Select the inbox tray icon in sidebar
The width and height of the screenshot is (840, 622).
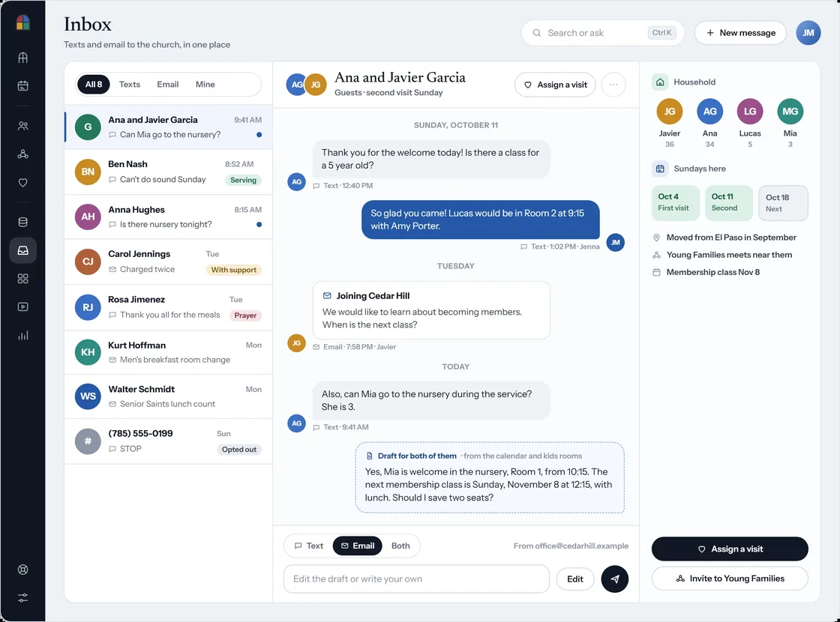click(x=22, y=250)
